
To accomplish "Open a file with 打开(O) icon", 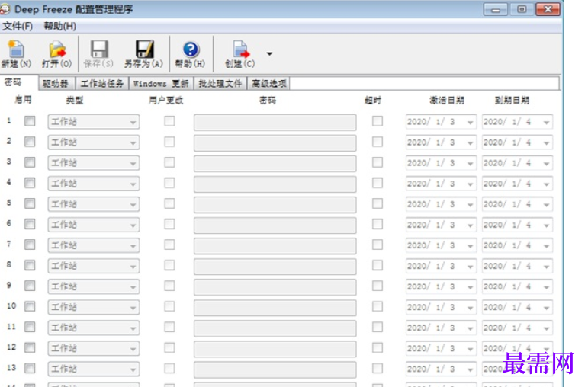I will pos(57,54).
